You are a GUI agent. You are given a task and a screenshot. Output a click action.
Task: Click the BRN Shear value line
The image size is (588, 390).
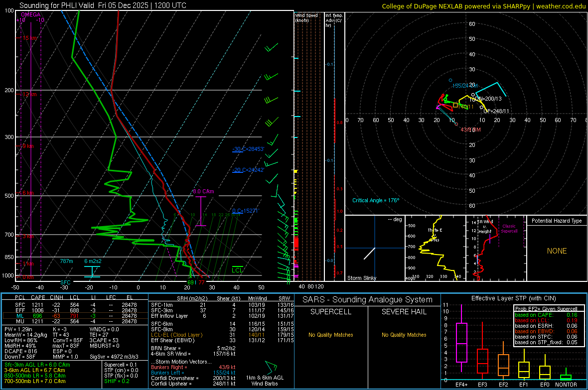click(193, 348)
